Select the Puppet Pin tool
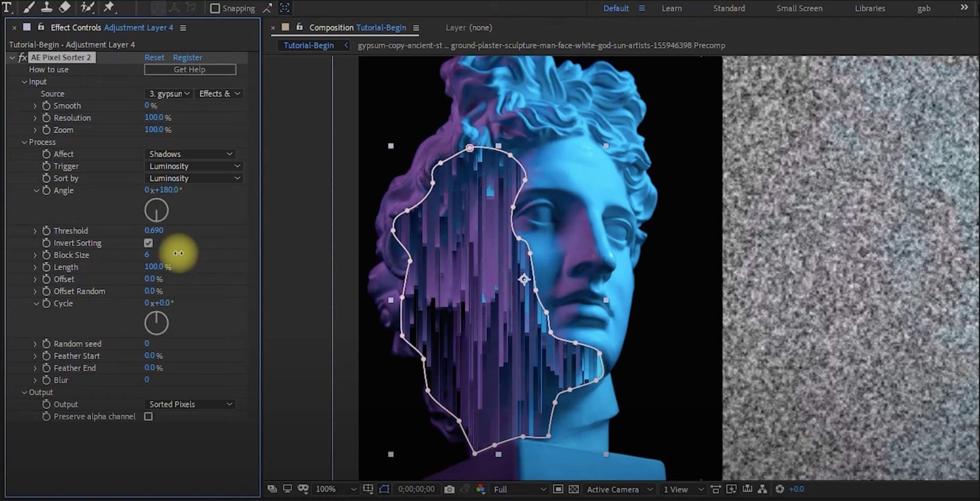980x501 pixels. (109, 7)
